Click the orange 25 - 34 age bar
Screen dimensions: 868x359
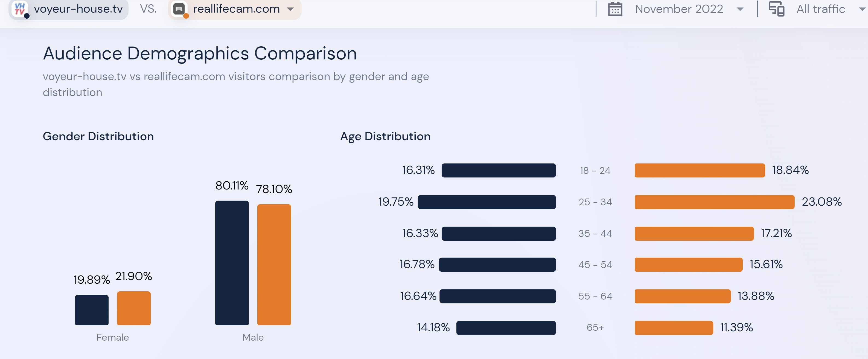coord(714,202)
